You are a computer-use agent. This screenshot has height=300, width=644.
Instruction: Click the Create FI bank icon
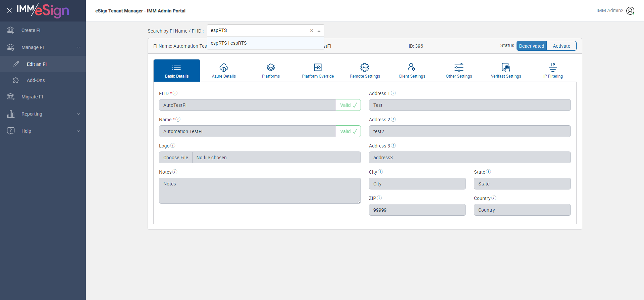11,30
